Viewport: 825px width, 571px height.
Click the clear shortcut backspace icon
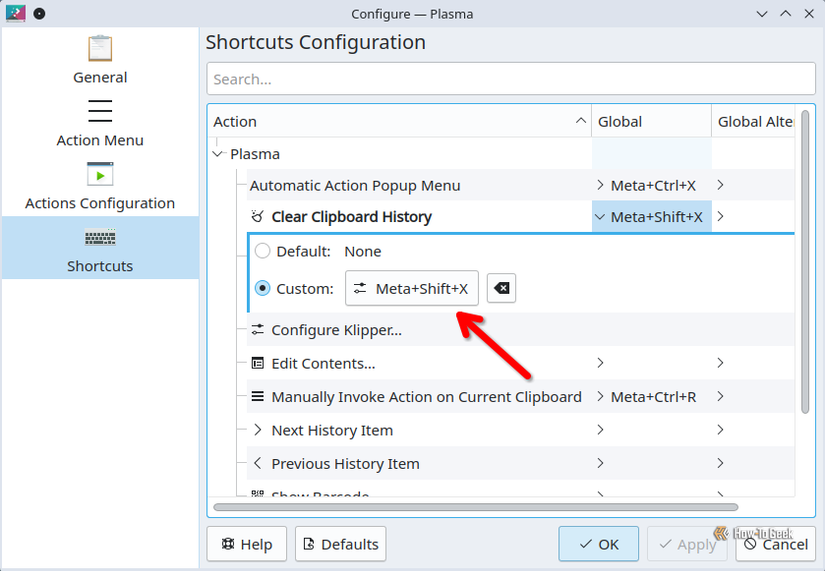(502, 289)
